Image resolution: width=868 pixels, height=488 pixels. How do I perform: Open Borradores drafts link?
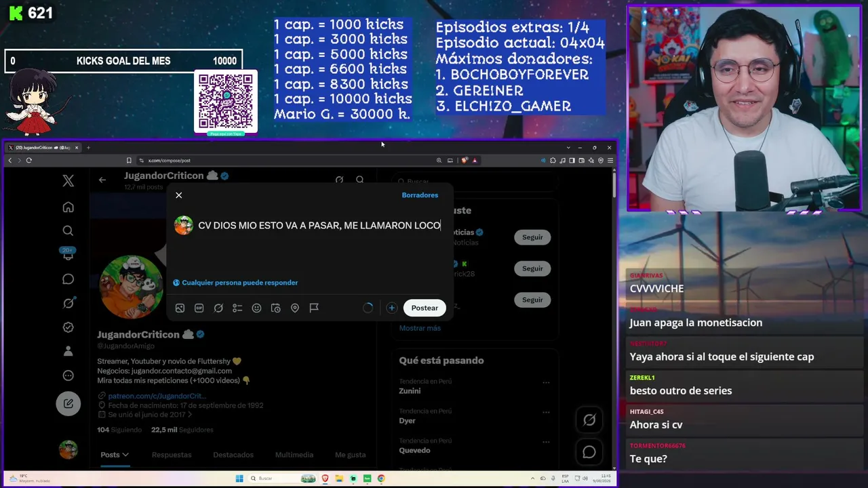pos(420,195)
